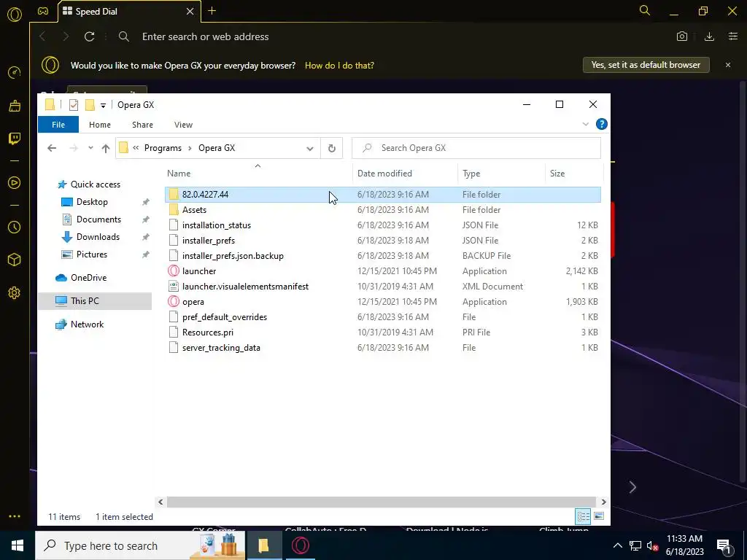Open the File tab in Explorer
This screenshot has height=560, width=747.
[x=58, y=125]
